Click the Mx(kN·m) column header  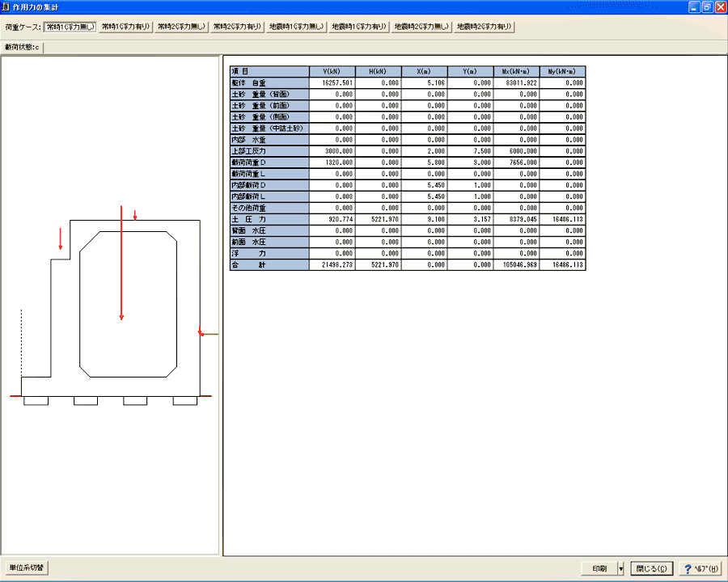(x=516, y=71)
